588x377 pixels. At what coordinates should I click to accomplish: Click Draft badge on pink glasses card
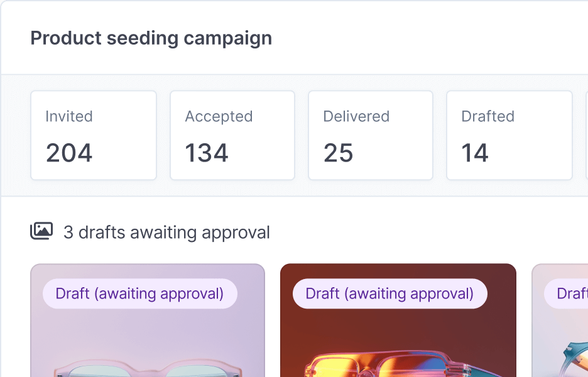tap(139, 293)
